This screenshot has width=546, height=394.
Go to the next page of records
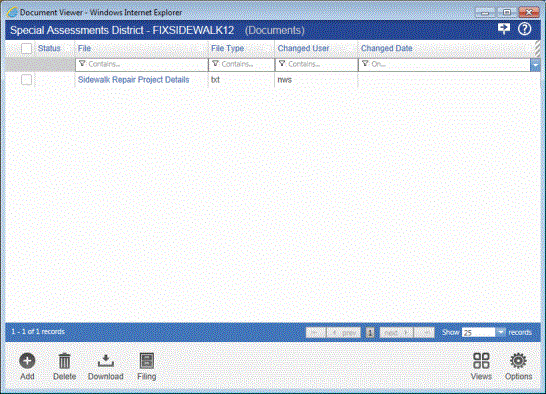click(x=396, y=333)
